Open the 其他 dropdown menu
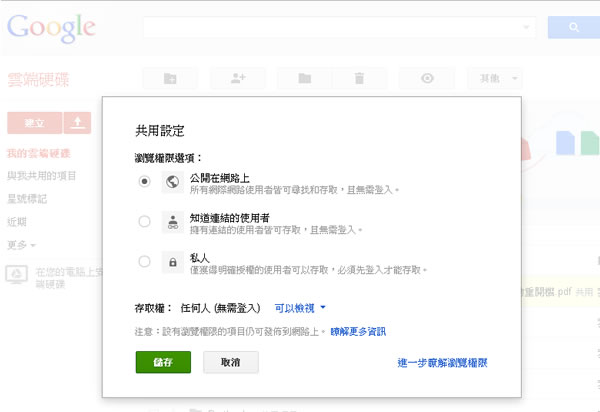The width and height of the screenshot is (600, 412). point(495,78)
